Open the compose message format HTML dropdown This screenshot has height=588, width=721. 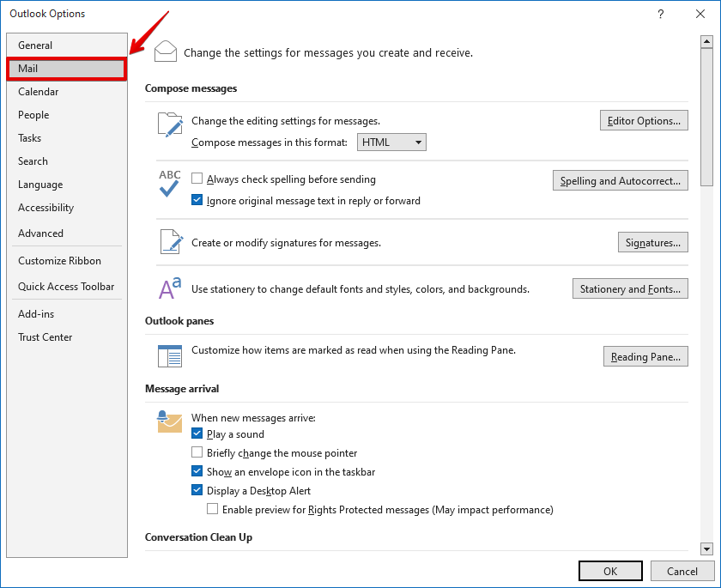point(391,142)
